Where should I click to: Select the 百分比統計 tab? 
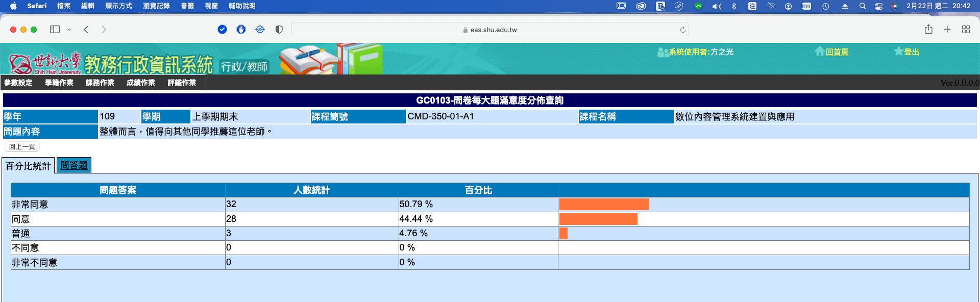pos(28,166)
